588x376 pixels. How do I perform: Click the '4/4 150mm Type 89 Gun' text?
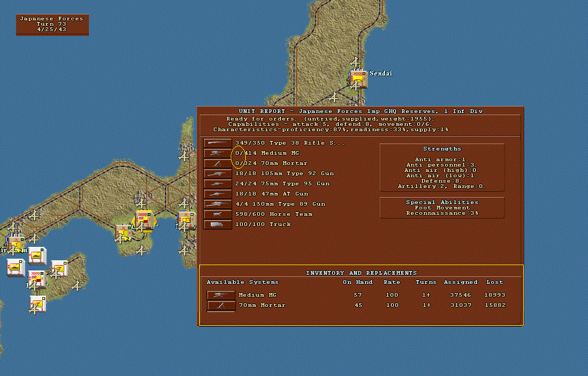[280, 204]
